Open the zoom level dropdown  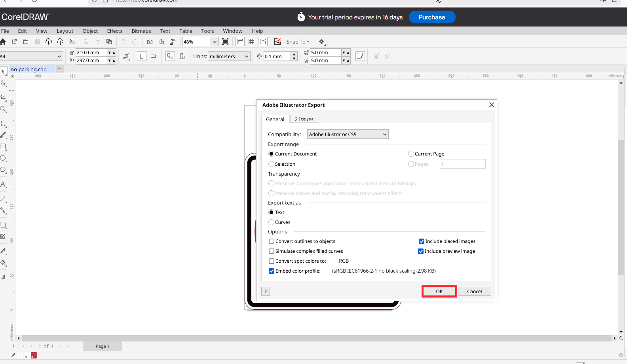click(215, 42)
